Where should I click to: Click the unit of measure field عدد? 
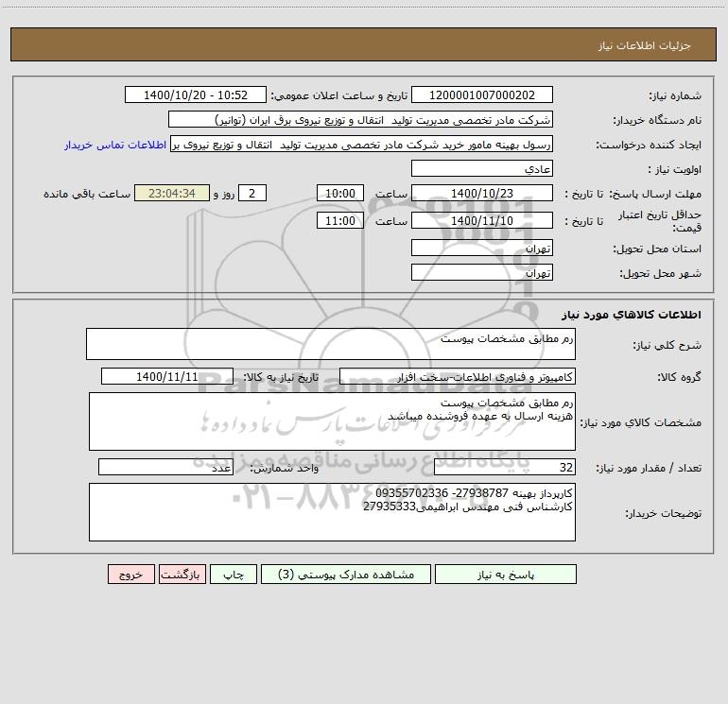165,467
